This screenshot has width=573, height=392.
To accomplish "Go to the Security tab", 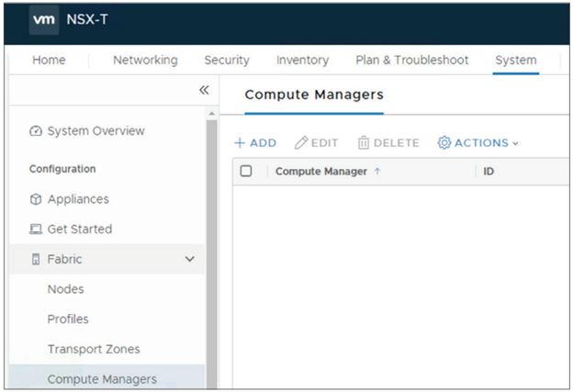I will [x=227, y=60].
